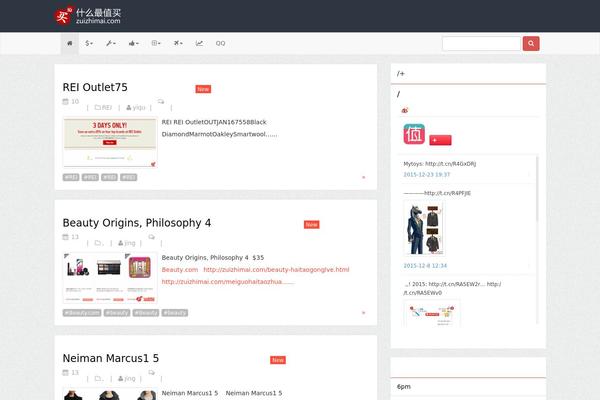This screenshot has height=400, width=600.
Task: Open the t.cn/R4PFjIE short link
Action: 448,193
